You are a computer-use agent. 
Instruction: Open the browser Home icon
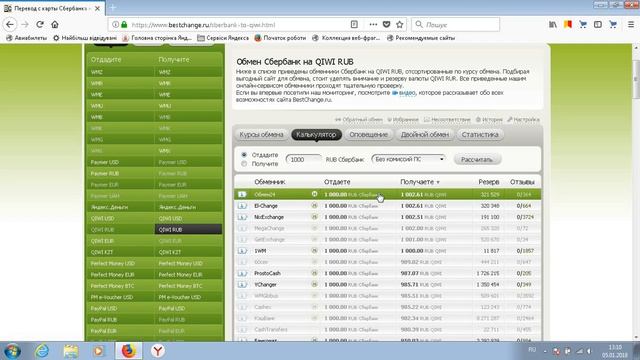point(55,24)
